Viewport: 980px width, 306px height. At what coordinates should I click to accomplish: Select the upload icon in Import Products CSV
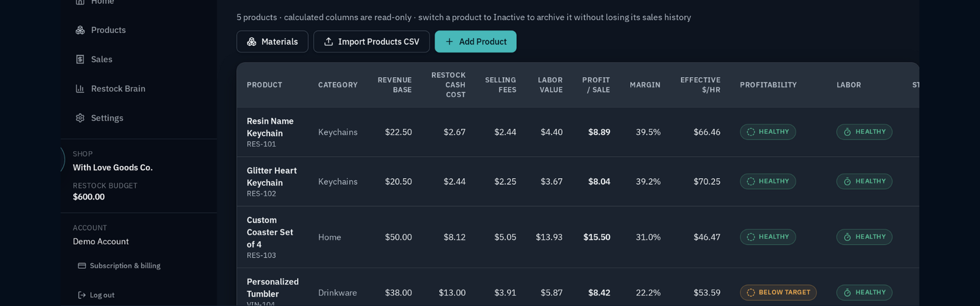[328, 42]
